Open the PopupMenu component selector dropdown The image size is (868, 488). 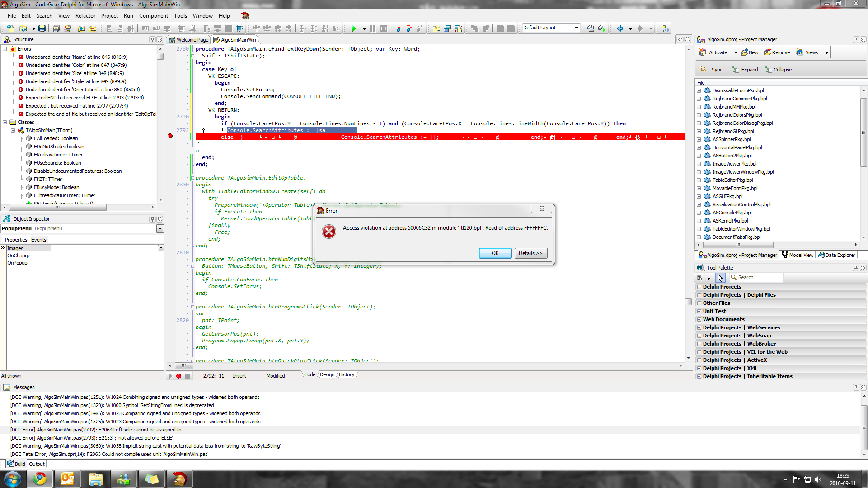point(160,229)
